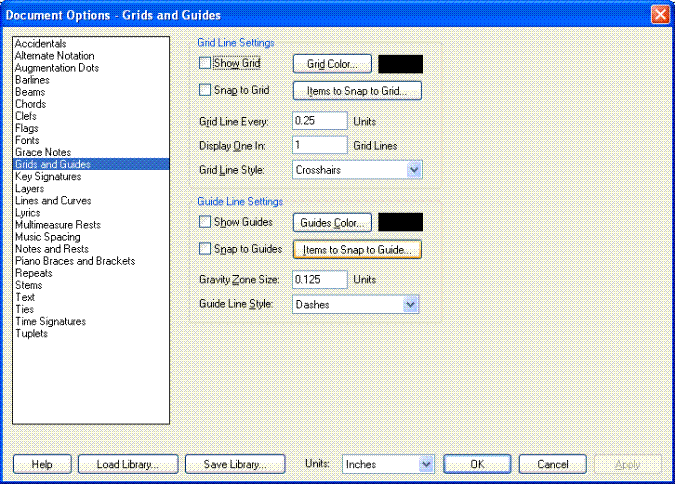Select Accidentals in the category list

pos(42,44)
